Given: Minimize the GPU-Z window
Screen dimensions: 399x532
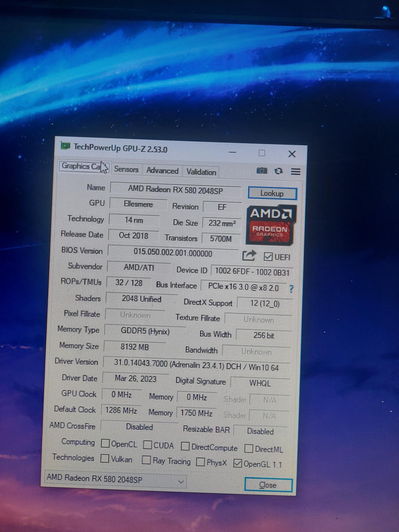Looking at the screenshot, I should [232, 152].
